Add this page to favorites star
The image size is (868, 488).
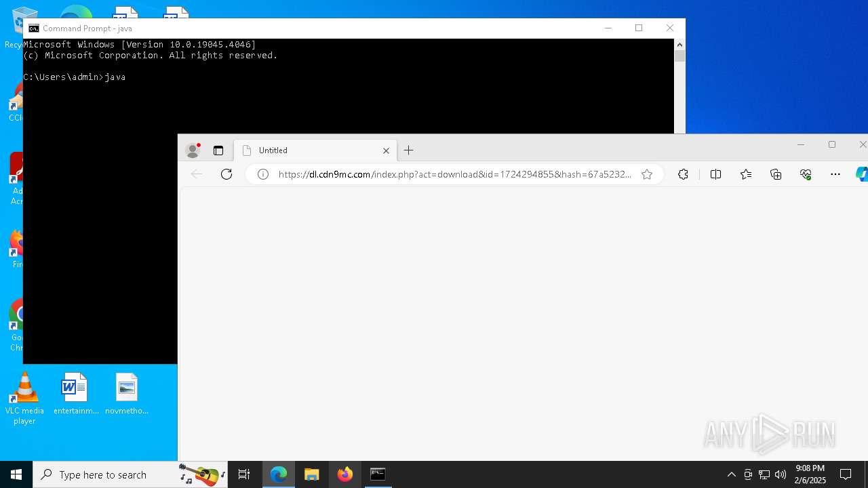(647, 174)
